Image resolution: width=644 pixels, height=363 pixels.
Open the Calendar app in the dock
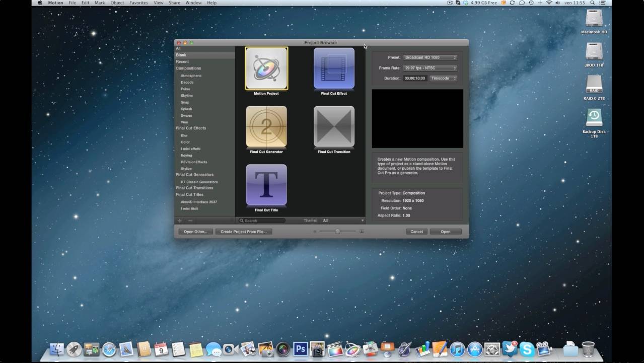[161, 349]
